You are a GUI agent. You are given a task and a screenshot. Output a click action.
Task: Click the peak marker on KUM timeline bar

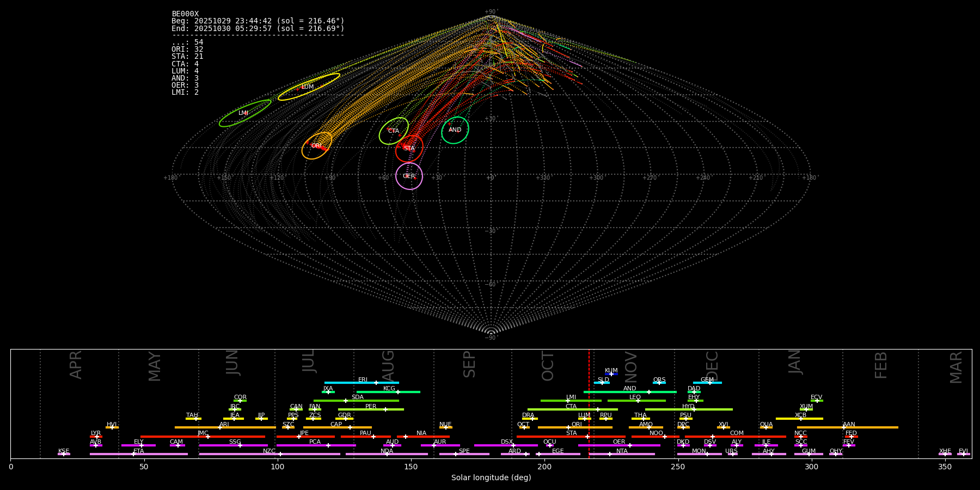coord(611,374)
